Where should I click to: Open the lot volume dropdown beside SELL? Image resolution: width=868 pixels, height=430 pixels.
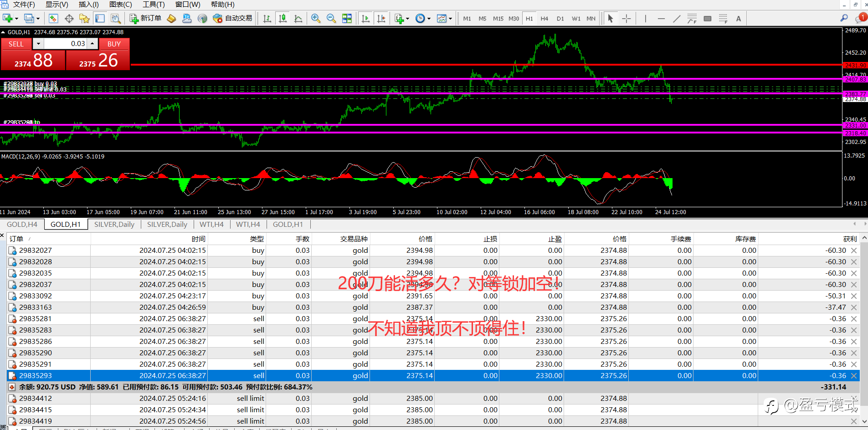pyautogui.click(x=38, y=44)
